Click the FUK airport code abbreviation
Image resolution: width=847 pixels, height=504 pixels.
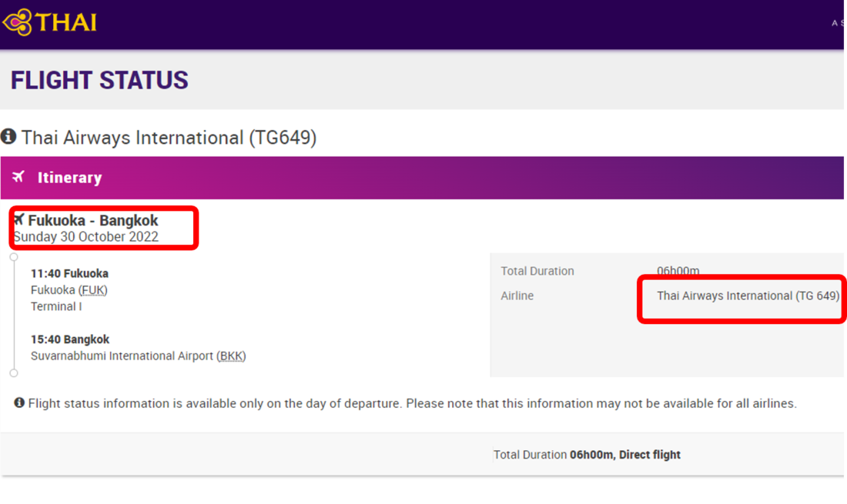tap(93, 290)
